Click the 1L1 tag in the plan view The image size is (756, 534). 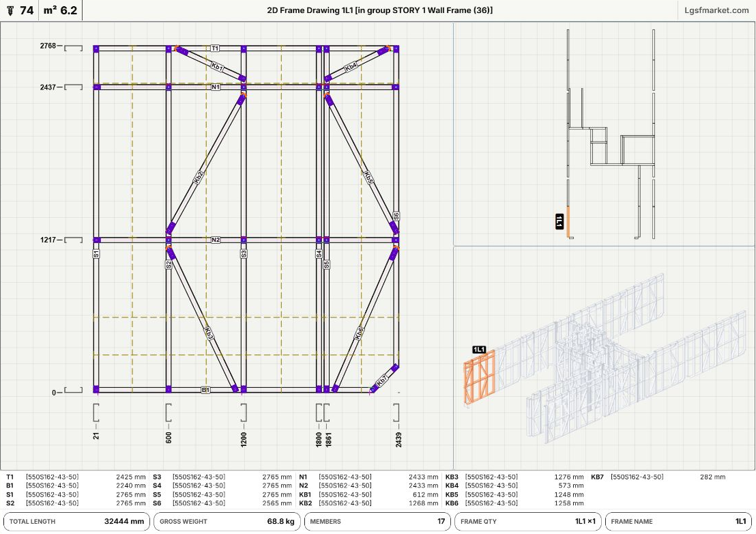[x=559, y=222]
